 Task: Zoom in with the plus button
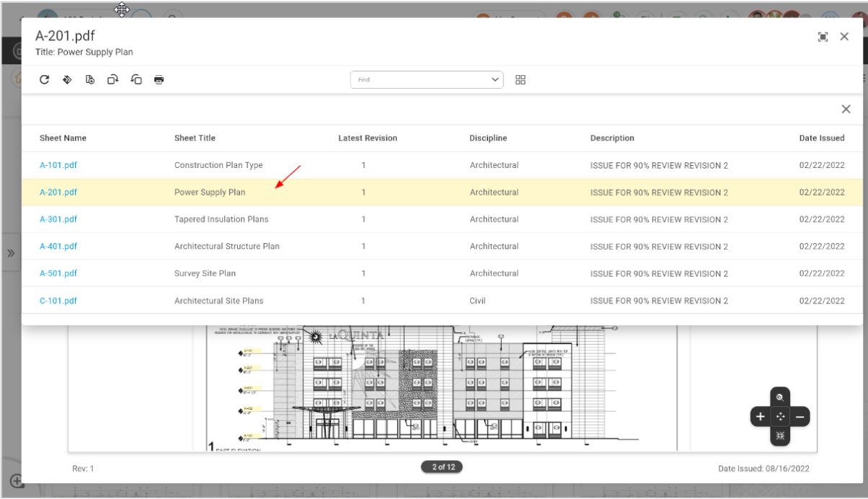pyautogui.click(x=761, y=416)
